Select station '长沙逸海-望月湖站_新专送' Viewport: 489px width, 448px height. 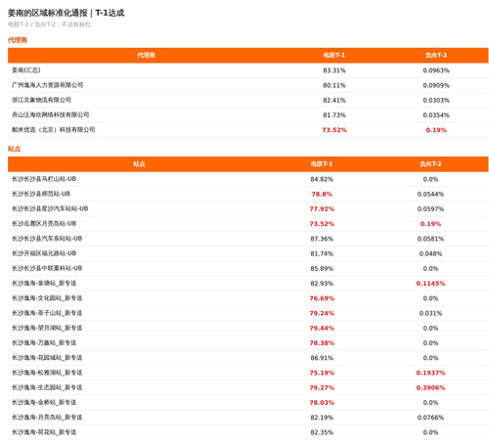click(x=47, y=328)
